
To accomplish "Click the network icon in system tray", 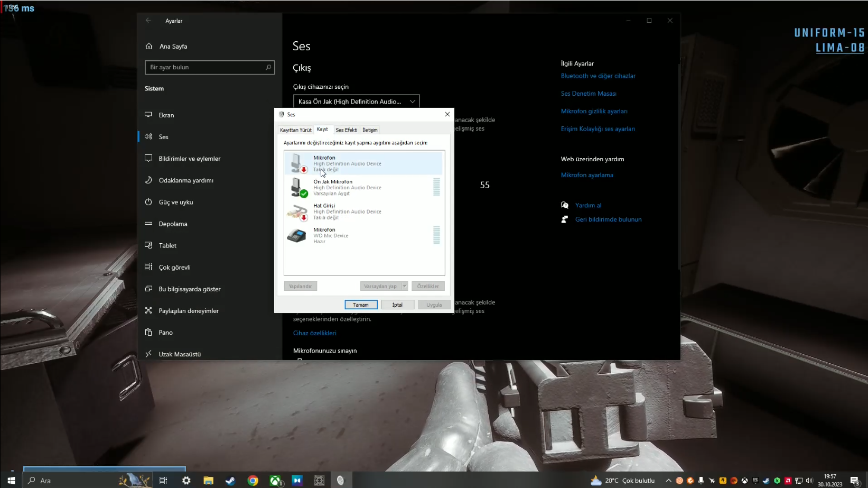I will [x=799, y=481].
